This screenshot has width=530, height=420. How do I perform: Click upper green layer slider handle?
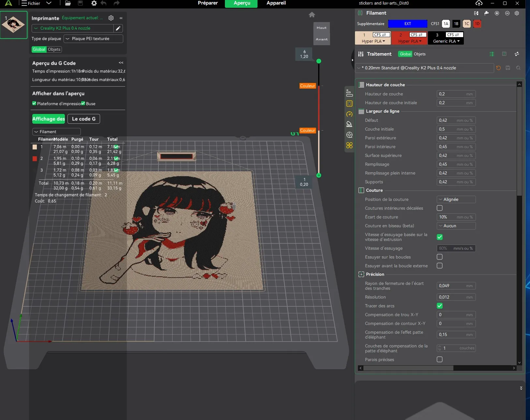click(319, 61)
